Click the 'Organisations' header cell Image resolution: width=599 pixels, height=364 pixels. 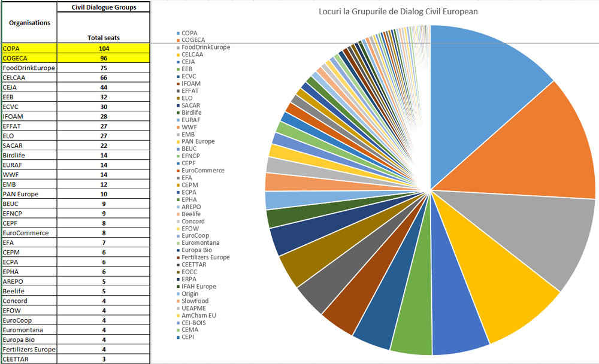click(29, 23)
